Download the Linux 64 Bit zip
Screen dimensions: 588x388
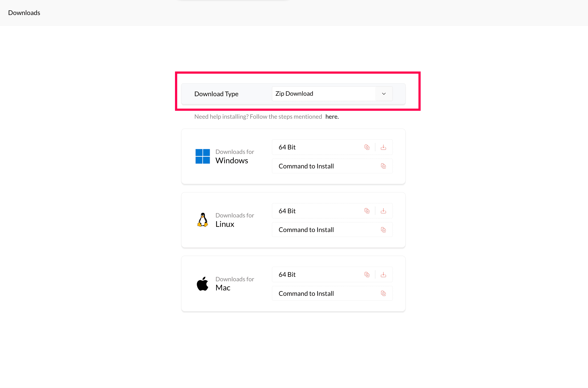pyautogui.click(x=383, y=211)
